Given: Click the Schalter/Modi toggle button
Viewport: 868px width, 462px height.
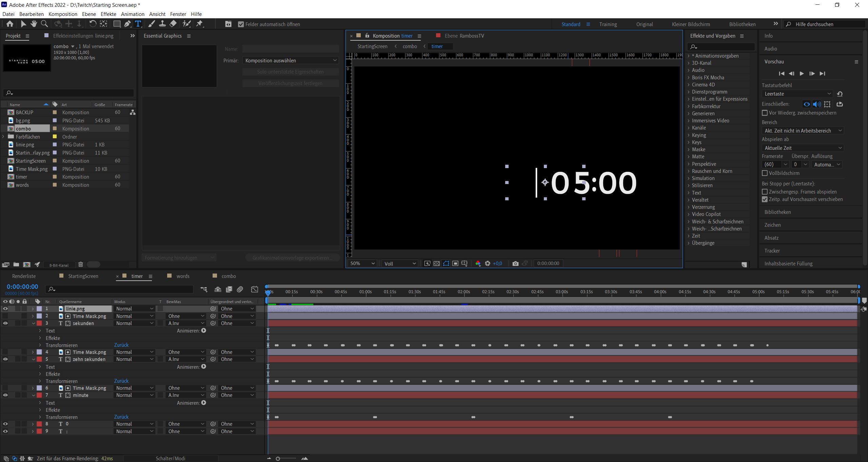Looking at the screenshot, I should pos(170,458).
